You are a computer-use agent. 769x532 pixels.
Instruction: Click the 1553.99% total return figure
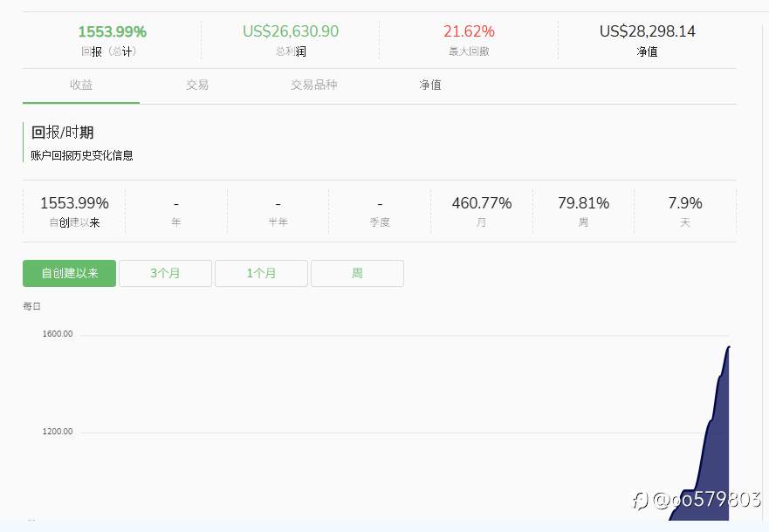coord(112,31)
